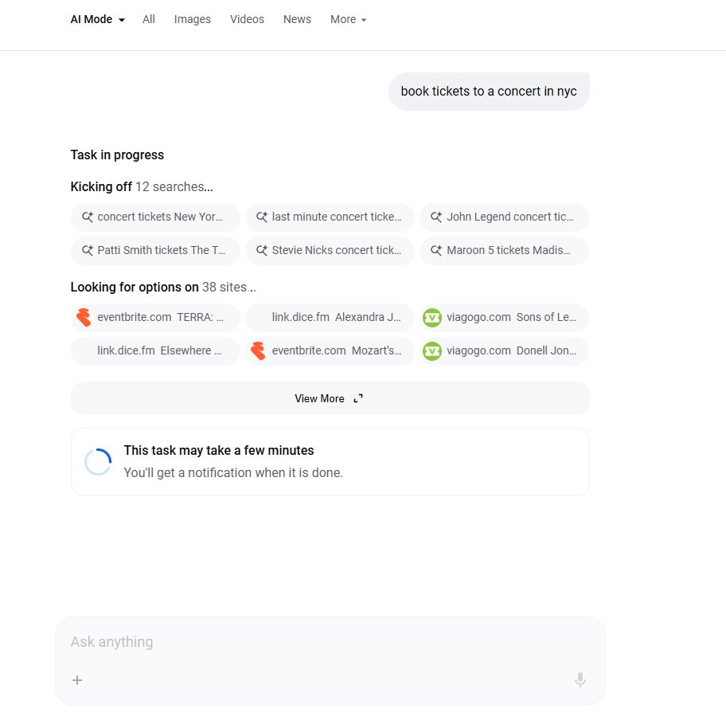Switch to the Videos tab
Screen dimensions: 726x728
tap(247, 19)
